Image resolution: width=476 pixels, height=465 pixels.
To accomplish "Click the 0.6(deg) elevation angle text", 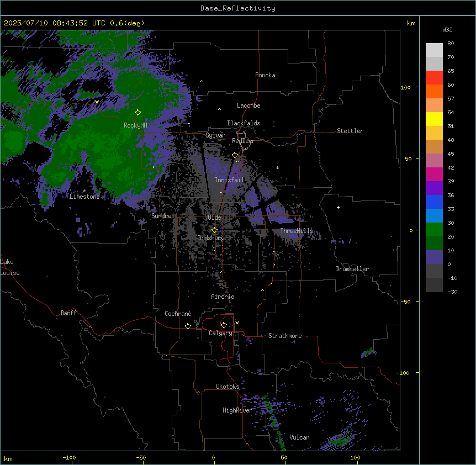I will (127, 23).
